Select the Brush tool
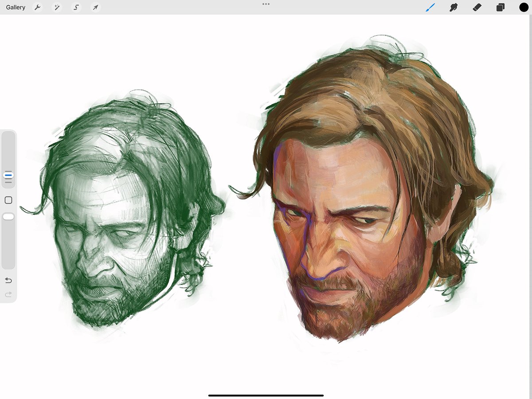 (430, 7)
